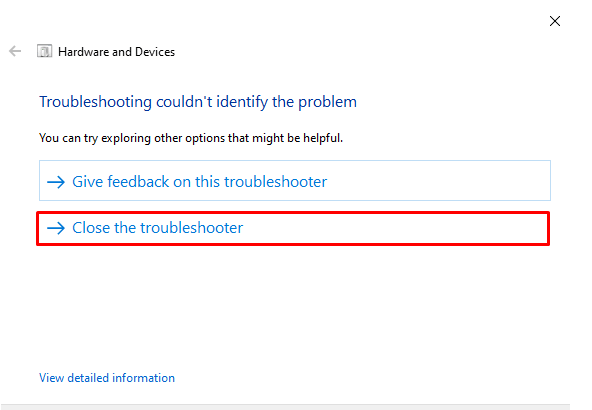Click the arrow icon beside Give feedback

click(x=56, y=182)
